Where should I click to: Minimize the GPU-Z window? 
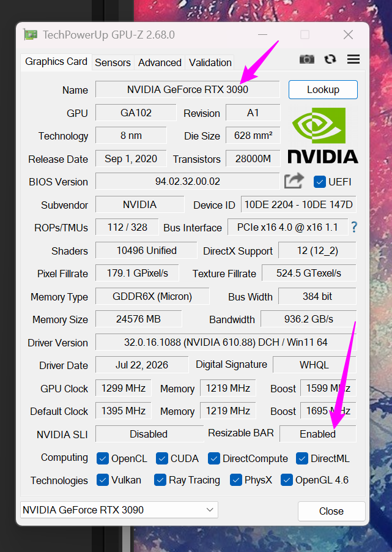click(262, 34)
